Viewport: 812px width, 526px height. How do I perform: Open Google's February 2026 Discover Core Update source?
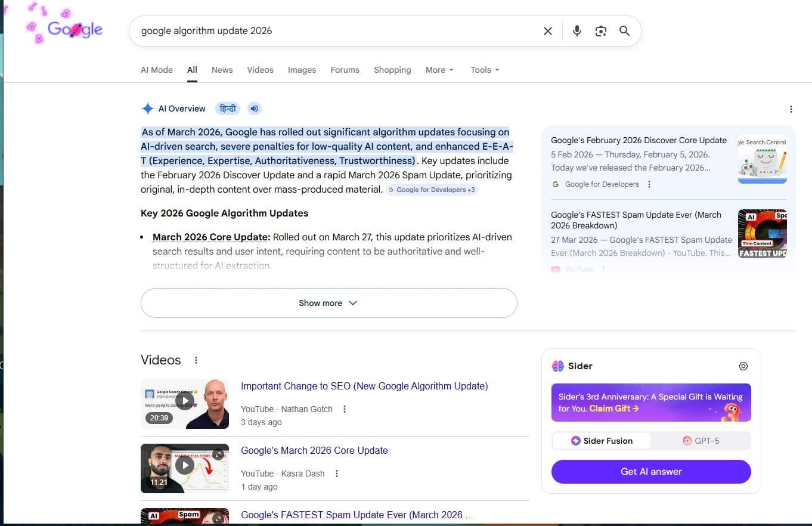(x=639, y=140)
